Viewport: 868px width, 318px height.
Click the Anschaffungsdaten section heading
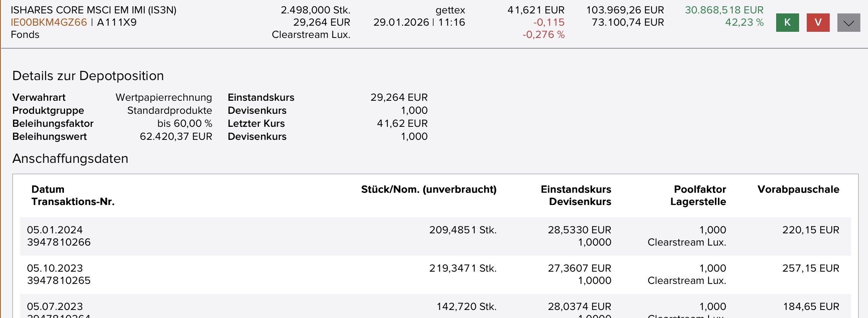pos(70,159)
